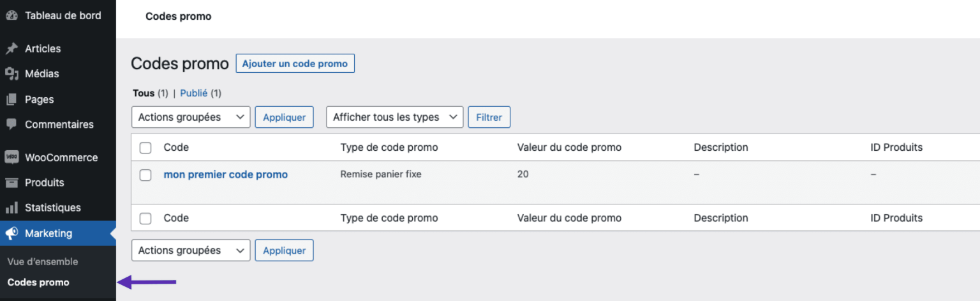Open Vue d'ensemble submenu item

(43, 261)
